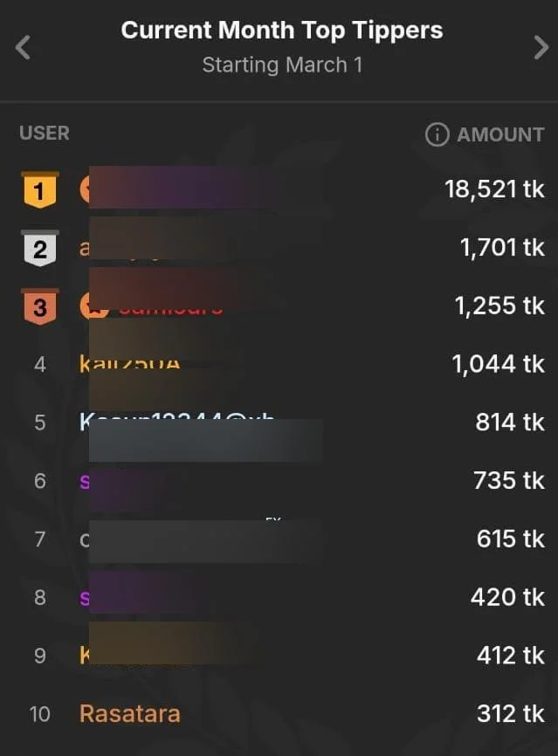Select the 1,701 tk amount
Viewport: 558px width, 756px height.
[x=502, y=248]
